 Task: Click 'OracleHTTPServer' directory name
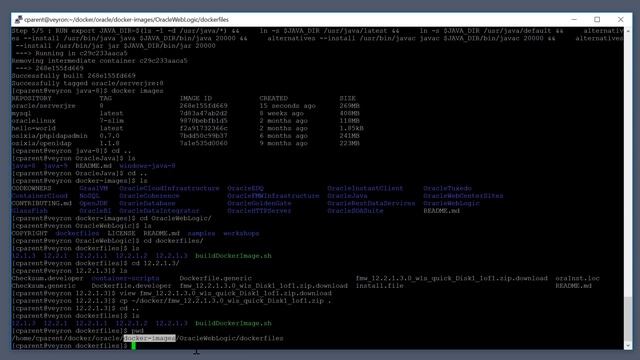[260, 211]
